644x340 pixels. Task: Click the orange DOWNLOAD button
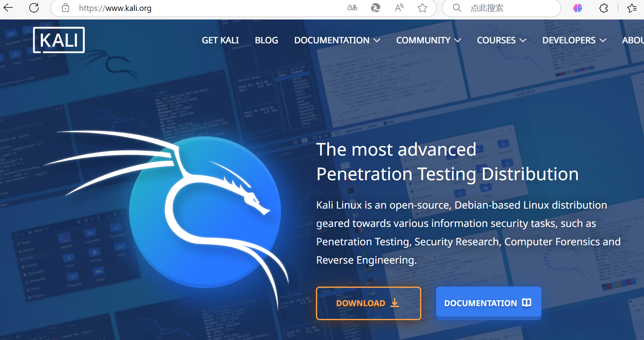(368, 303)
